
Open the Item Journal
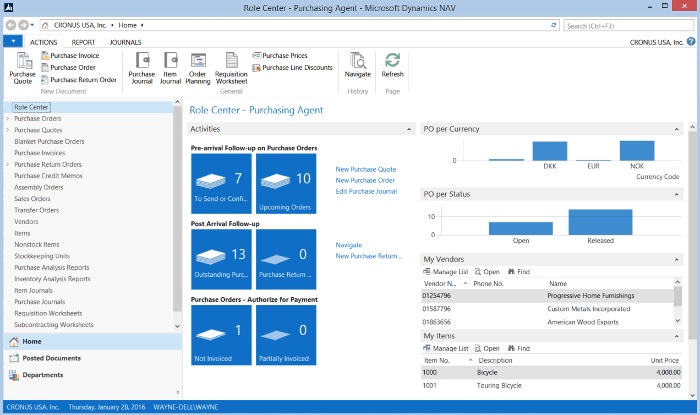(x=170, y=68)
